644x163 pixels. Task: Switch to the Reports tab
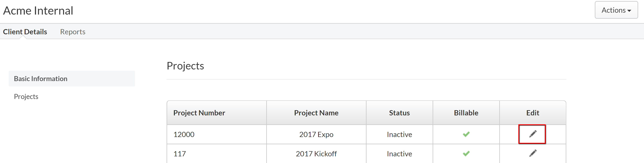[x=72, y=32]
